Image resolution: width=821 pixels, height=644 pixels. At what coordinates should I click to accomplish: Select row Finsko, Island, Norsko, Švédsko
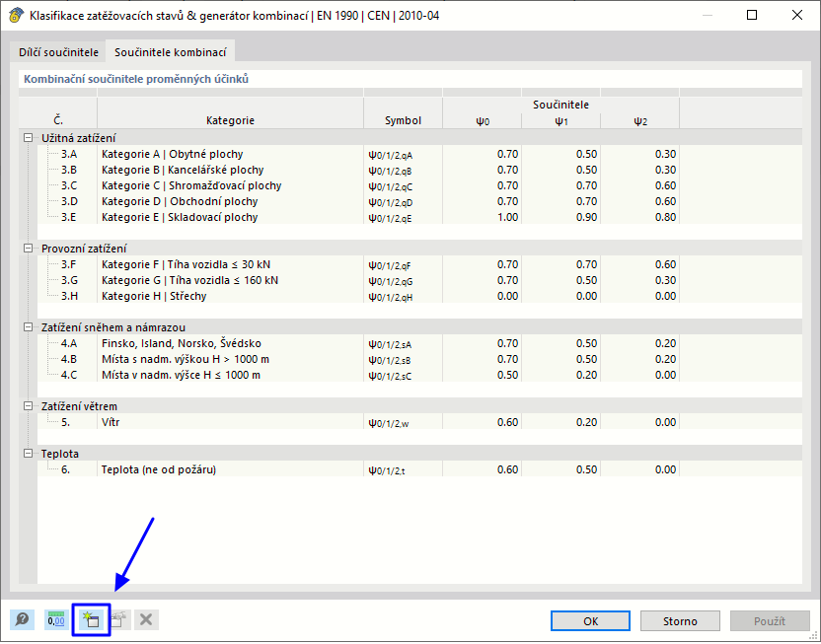[x=420, y=344]
